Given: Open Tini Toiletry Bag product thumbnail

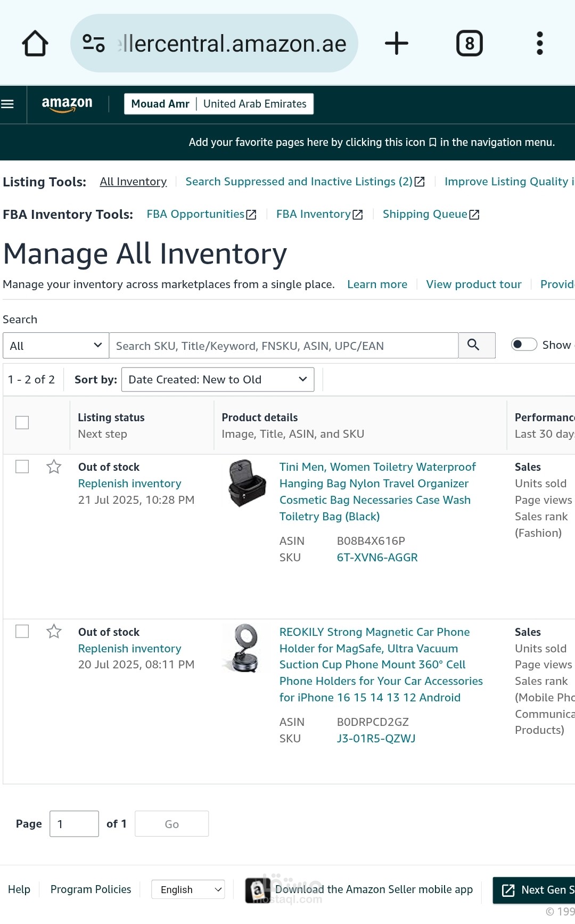Looking at the screenshot, I should [247, 483].
